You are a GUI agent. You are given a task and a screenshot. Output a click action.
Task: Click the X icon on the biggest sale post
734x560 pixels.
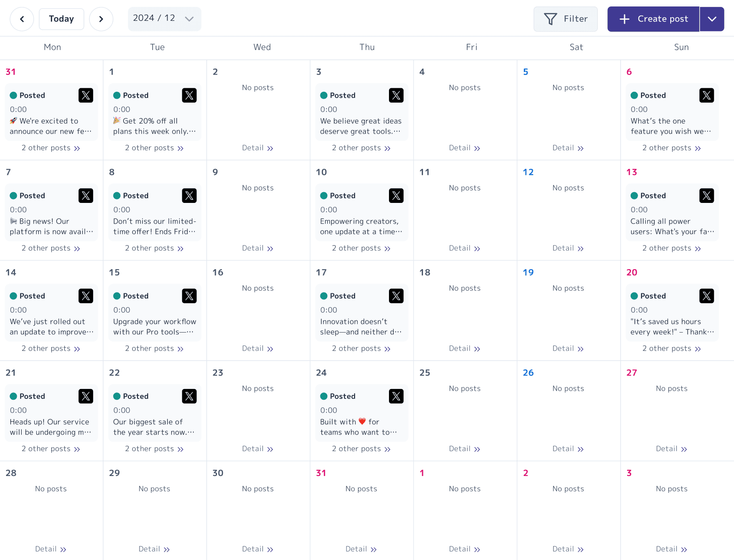(x=189, y=396)
